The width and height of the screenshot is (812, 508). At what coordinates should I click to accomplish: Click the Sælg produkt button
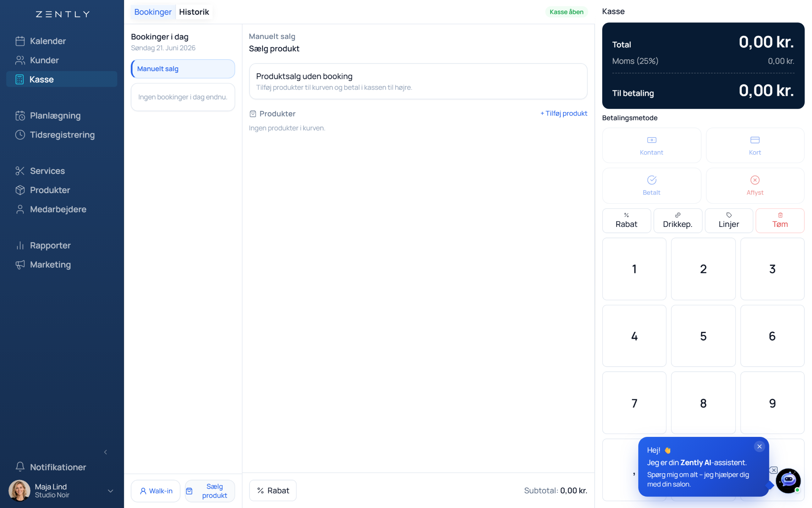[210, 491]
